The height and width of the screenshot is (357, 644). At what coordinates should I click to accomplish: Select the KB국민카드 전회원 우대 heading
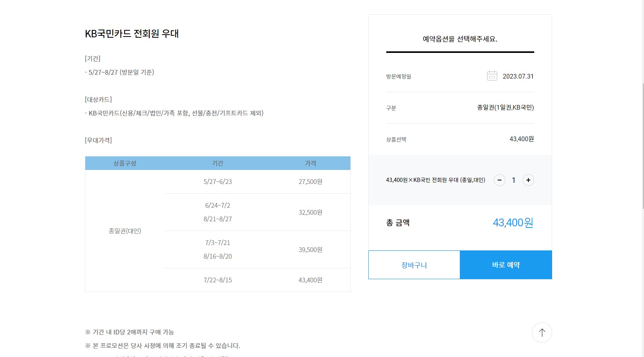coord(132,34)
